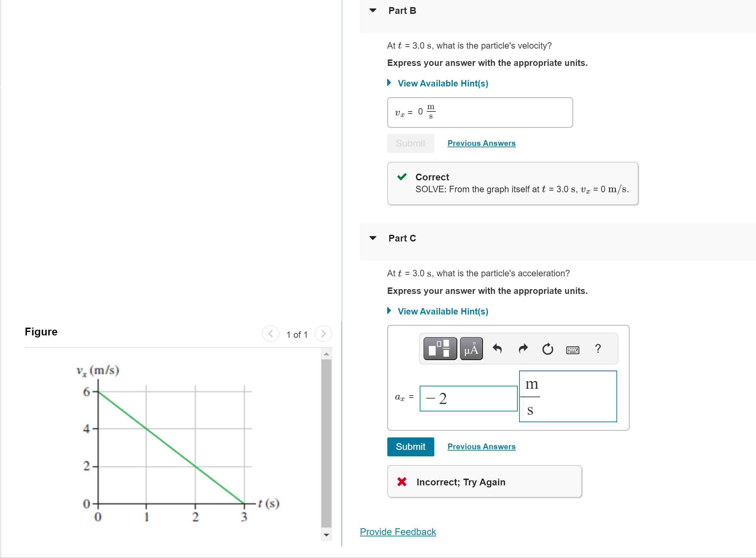Image resolution: width=756 pixels, height=558 pixels.
Task: Open equation editor help
Action: [x=598, y=349]
